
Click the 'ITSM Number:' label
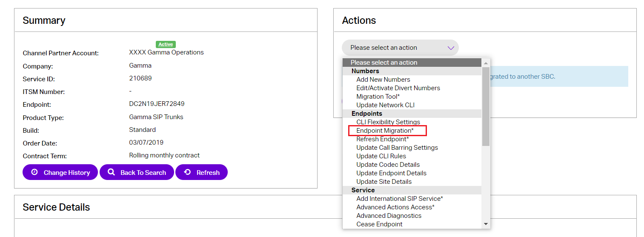(43, 92)
